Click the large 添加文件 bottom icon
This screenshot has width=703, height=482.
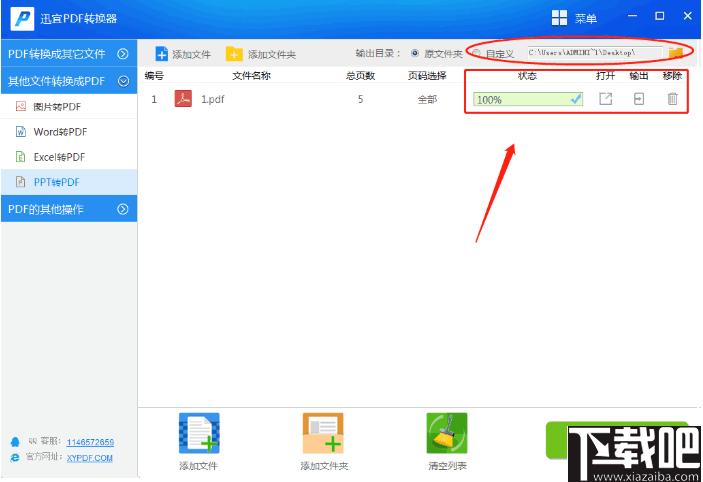pos(199,433)
